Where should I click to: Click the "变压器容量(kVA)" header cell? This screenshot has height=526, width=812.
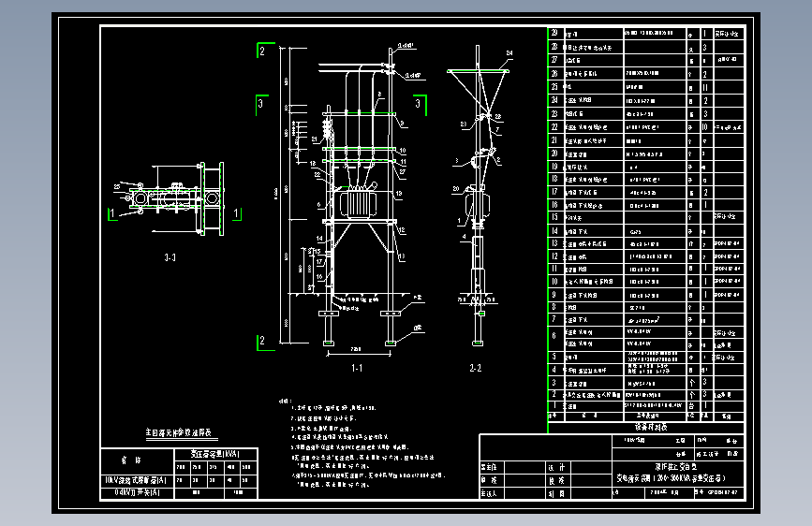214,454
